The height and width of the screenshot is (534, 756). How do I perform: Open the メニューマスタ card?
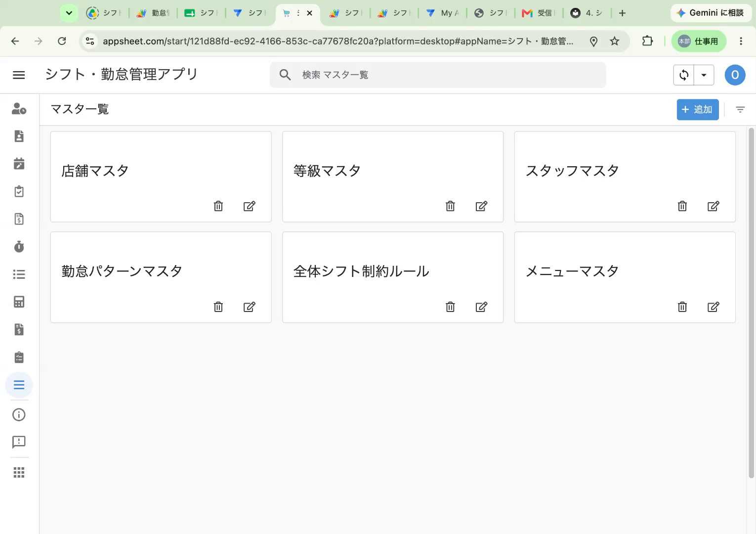625,277
